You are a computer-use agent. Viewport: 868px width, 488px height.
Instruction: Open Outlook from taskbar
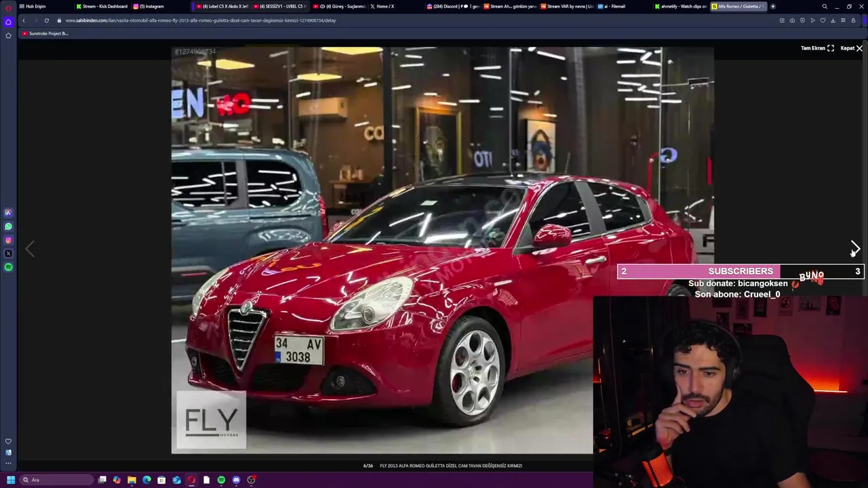point(176,480)
